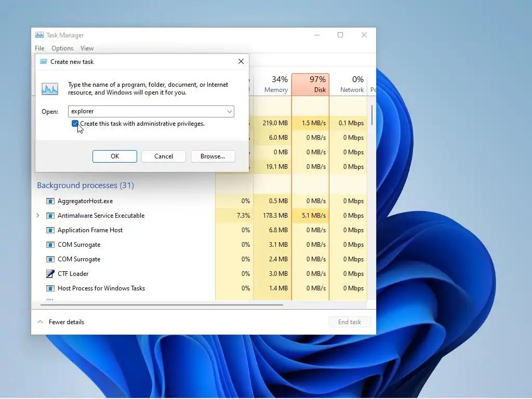Image resolution: width=532 pixels, height=399 pixels.
Task: Sort by Memory column header
Action: point(272,84)
